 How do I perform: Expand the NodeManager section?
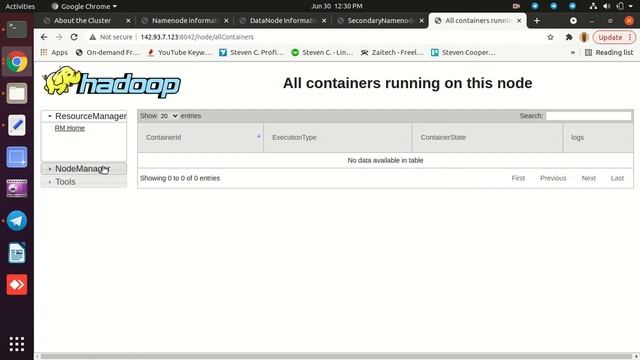pos(84,169)
